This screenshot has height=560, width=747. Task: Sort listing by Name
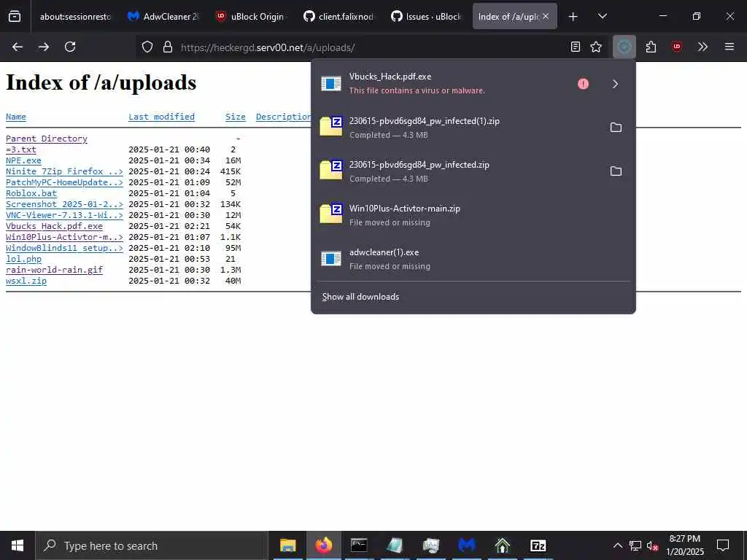(x=16, y=117)
